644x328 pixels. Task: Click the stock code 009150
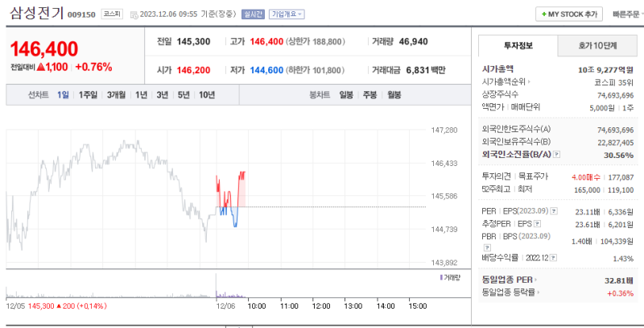pyautogui.click(x=81, y=15)
